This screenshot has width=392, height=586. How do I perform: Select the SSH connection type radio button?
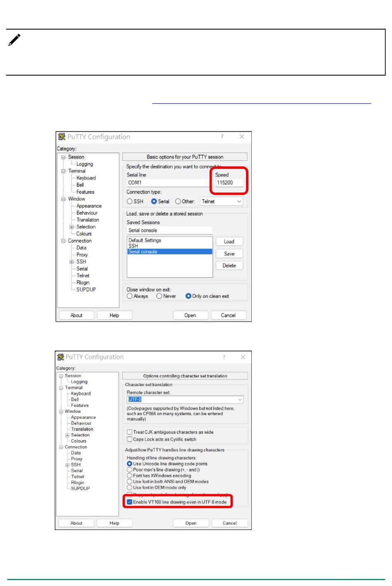click(130, 202)
